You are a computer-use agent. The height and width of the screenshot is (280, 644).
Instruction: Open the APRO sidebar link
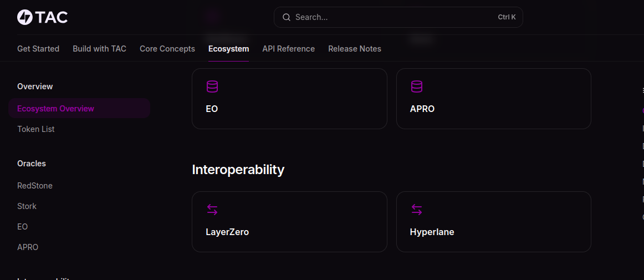pyautogui.click(x=28, y=247)
